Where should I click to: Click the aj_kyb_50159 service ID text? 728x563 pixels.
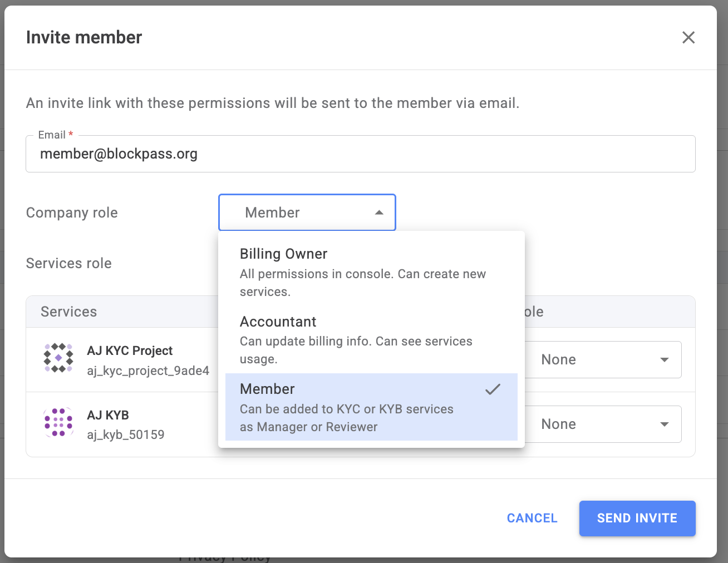click(x=125, y=434)
